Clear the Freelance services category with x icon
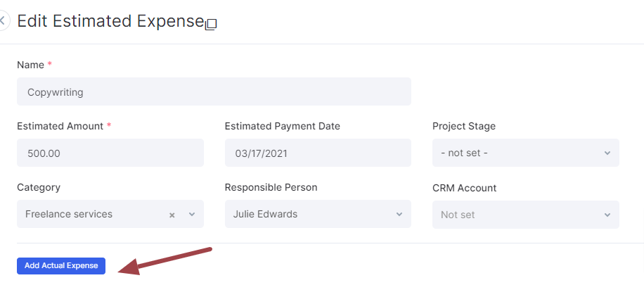This screenshot has width=644, height=285. 172,215
